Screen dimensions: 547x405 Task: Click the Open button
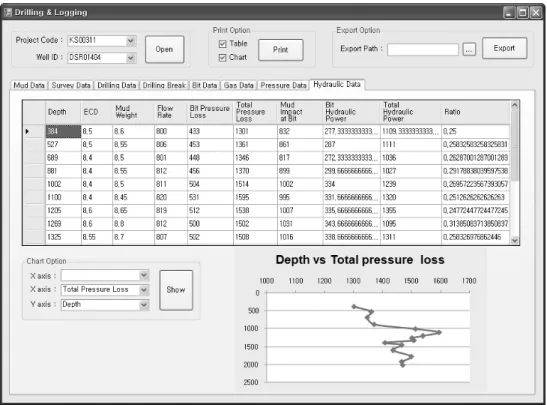165,49
